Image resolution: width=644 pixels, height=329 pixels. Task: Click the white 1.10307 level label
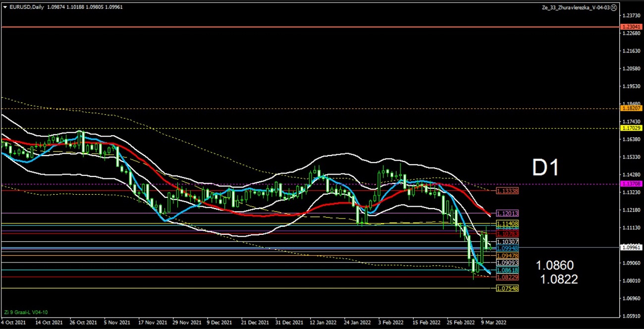tap(507, 242)
